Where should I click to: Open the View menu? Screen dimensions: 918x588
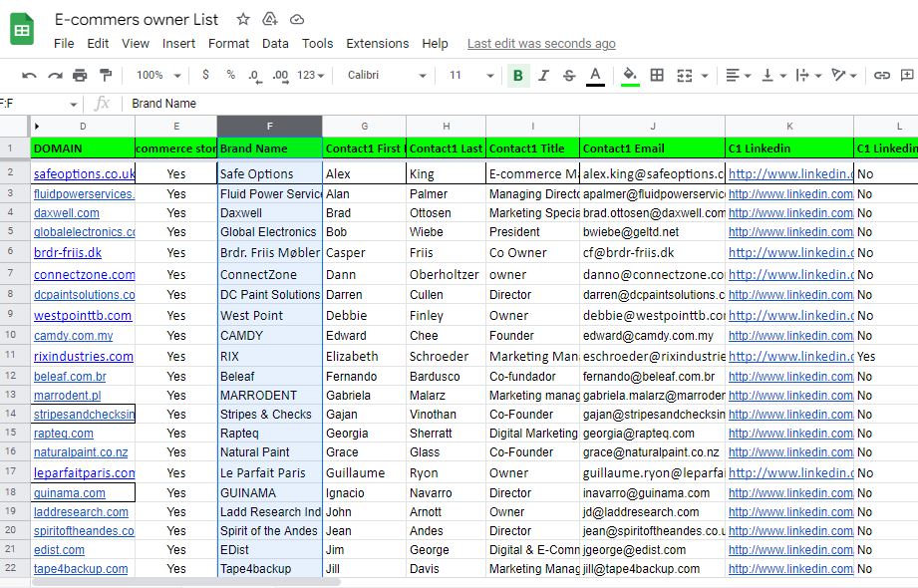coord(136,43)
